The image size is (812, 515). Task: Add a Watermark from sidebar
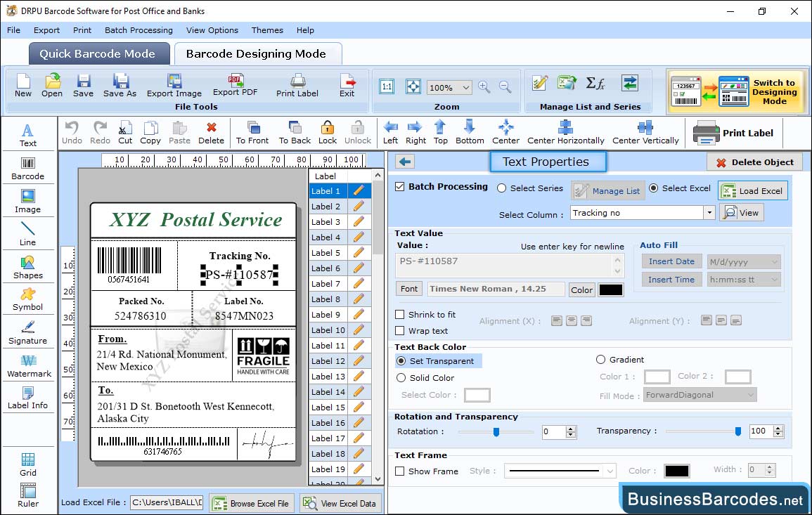click(29, 366)
